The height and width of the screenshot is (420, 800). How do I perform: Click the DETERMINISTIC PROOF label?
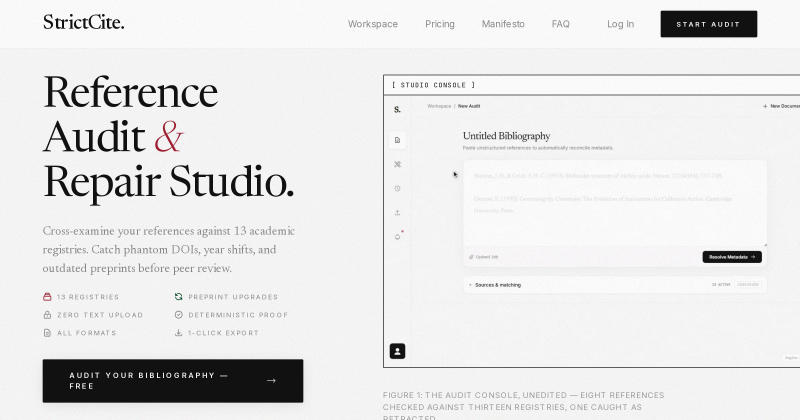[x=238, y=315]
